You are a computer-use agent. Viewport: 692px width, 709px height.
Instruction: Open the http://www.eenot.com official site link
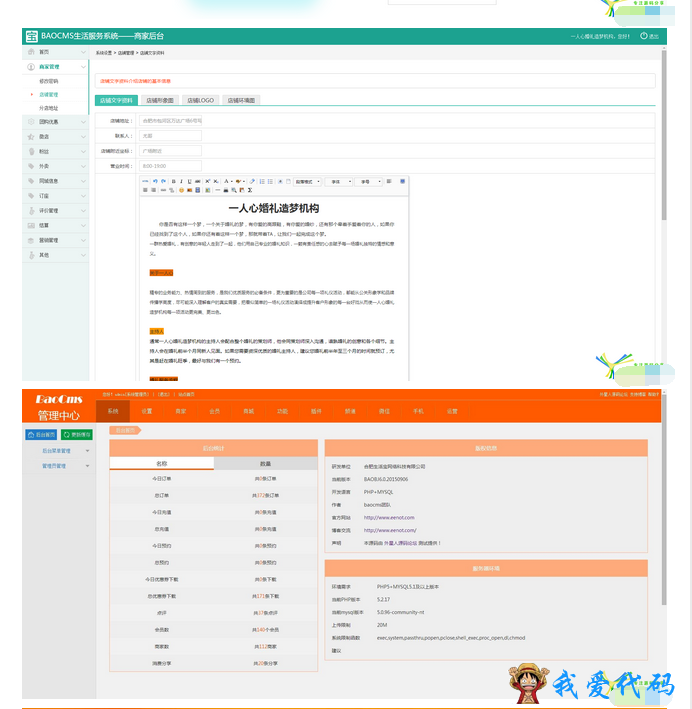click(x=389, y=517)
